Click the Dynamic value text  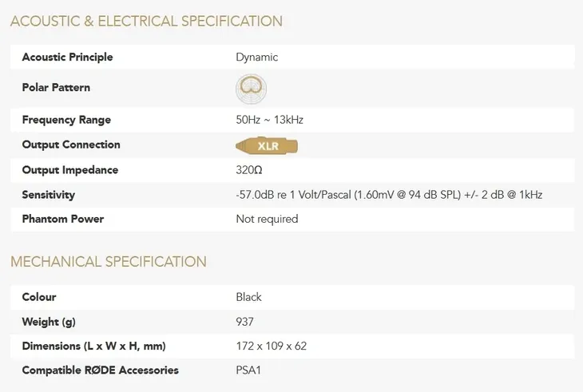[x=256, y=57]
